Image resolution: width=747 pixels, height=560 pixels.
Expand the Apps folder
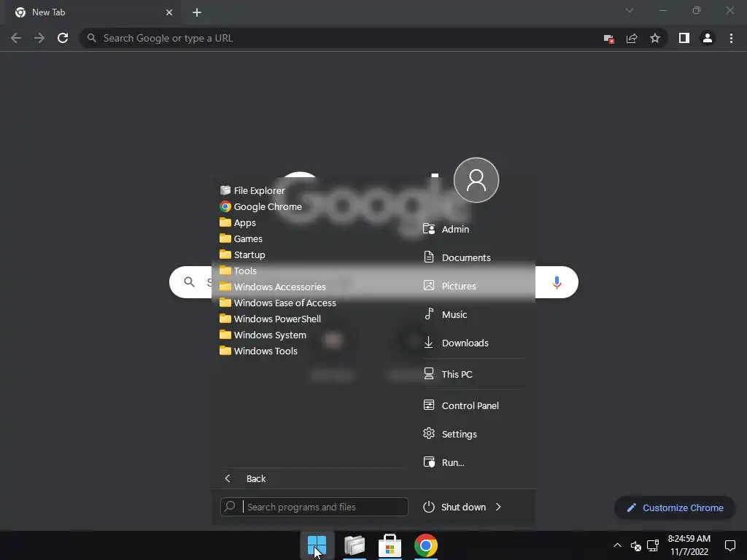pos(238,223)
